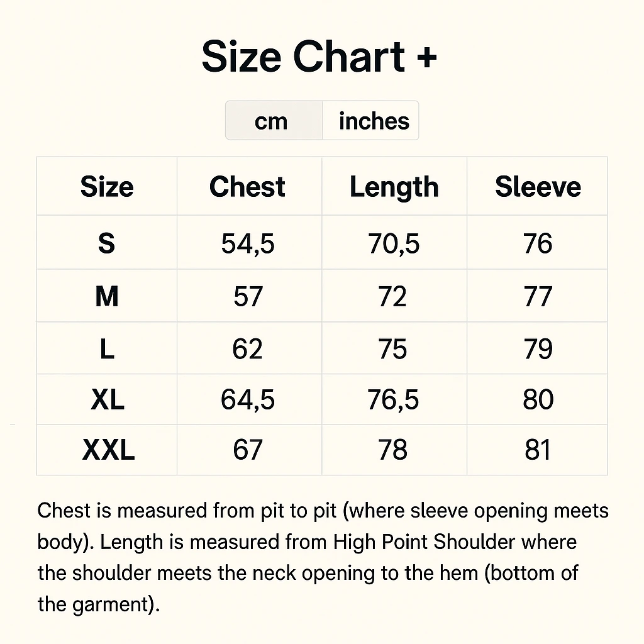Click the 70,5 length value for S

[394, 243]
